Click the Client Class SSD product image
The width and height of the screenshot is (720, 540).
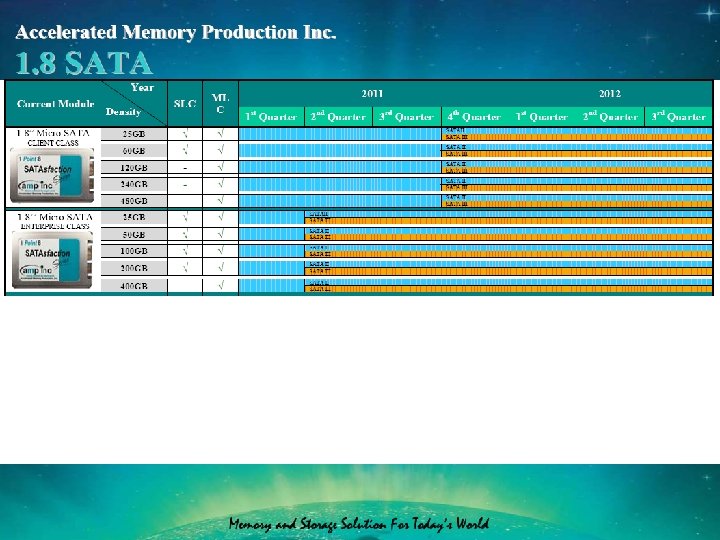pos(52,175)
